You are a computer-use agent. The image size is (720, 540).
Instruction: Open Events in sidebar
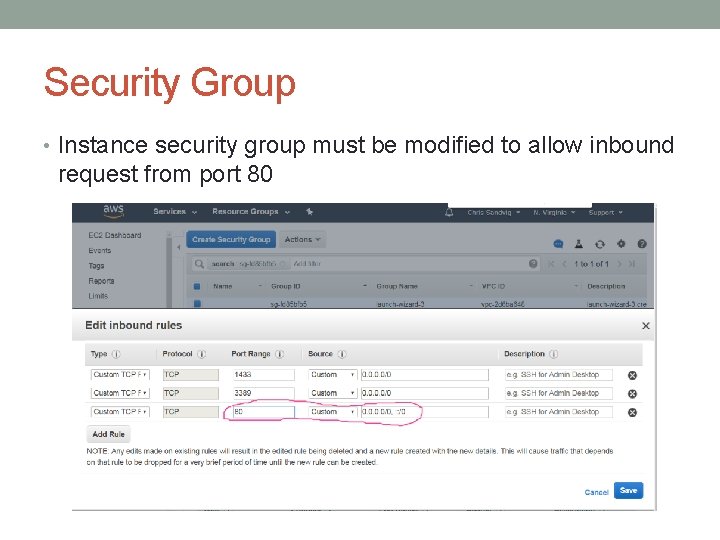tap(100, 251)
